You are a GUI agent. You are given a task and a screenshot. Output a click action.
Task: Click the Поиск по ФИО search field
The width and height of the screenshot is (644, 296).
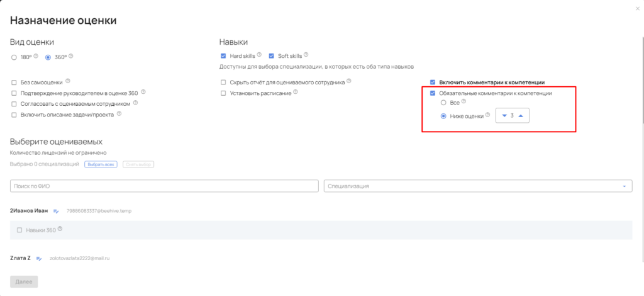point(164,186)
